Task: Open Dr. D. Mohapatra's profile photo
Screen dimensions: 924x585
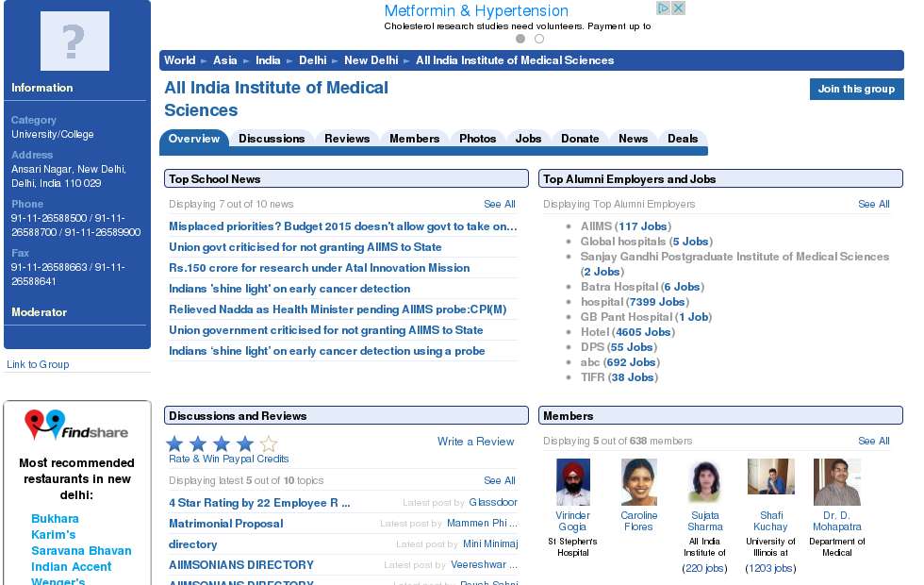Action: tap(837, 482)
